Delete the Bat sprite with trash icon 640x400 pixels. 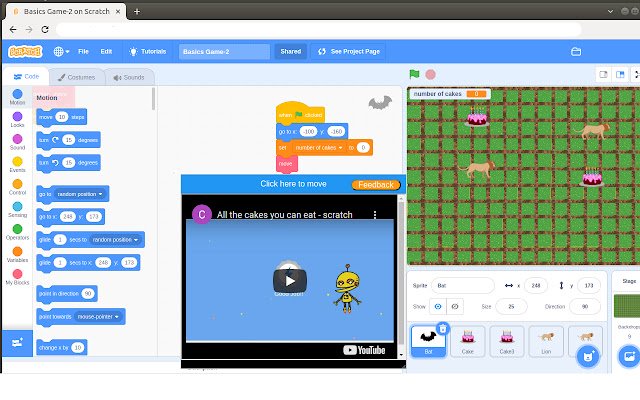pos(443,329)
